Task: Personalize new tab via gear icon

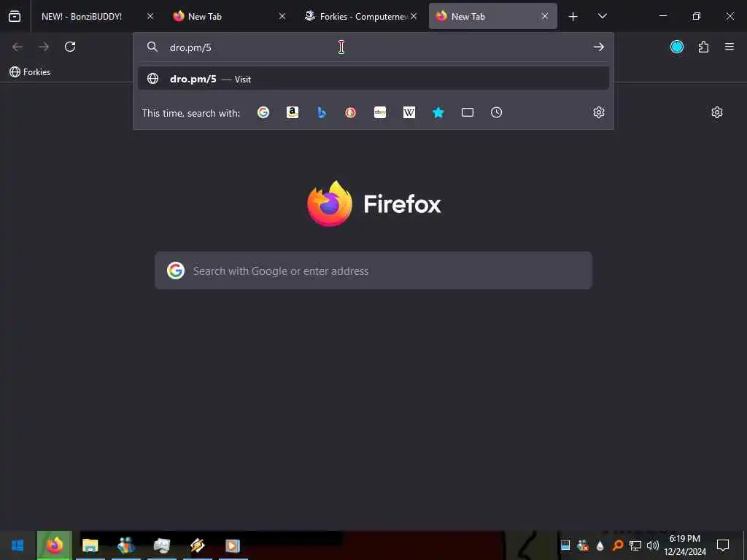Action: coord(717,112)
